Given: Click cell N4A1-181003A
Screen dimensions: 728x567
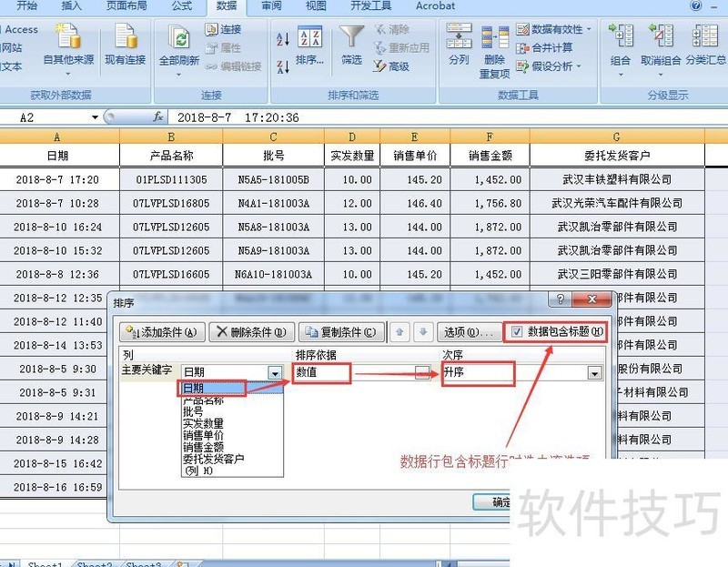Looking at the screenshot, I should [274, 203].
